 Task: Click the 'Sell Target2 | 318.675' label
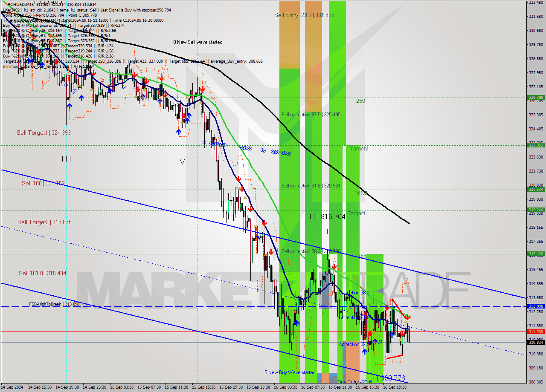[x=44, y=222]
